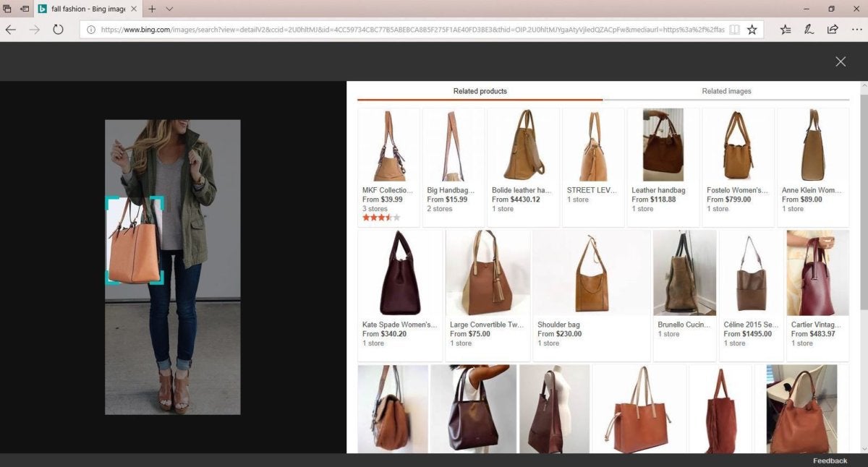868x467 pixels.
Task: Open the Big Handbag product image
Action: tap(454, 145)
